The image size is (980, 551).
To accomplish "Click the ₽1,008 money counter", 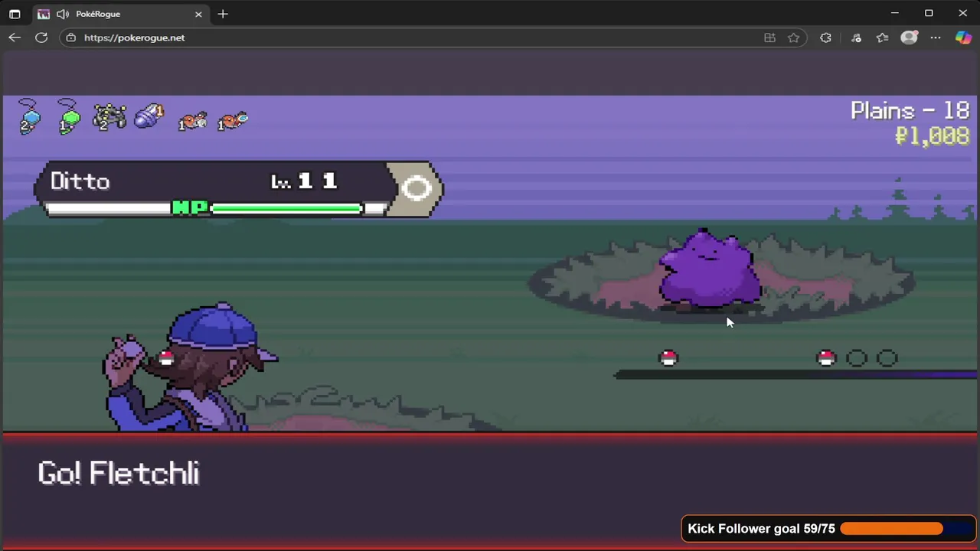I will tap(932, 136).
